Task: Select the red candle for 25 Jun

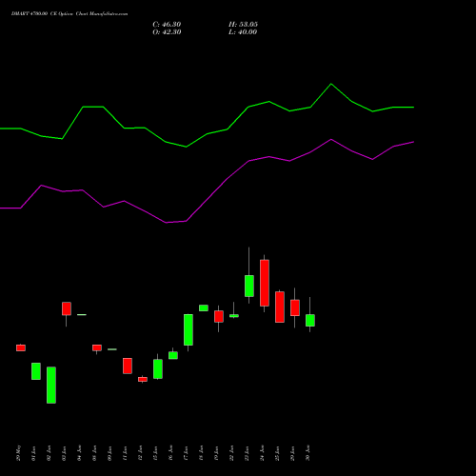Action: [280, 307]
